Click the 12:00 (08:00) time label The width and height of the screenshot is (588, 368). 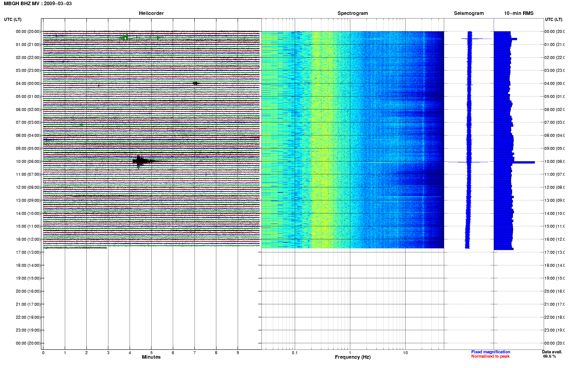[28, 187]
